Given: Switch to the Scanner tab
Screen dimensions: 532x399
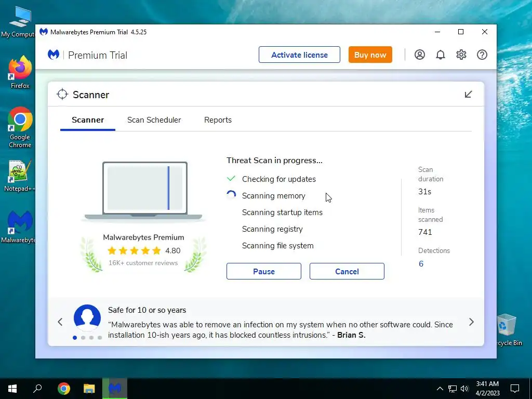Looking at the screenshot, I should tap(88, 120).
